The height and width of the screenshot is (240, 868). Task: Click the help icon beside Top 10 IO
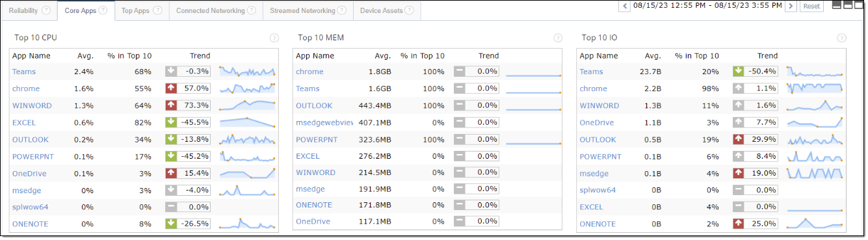coord(842,38)
